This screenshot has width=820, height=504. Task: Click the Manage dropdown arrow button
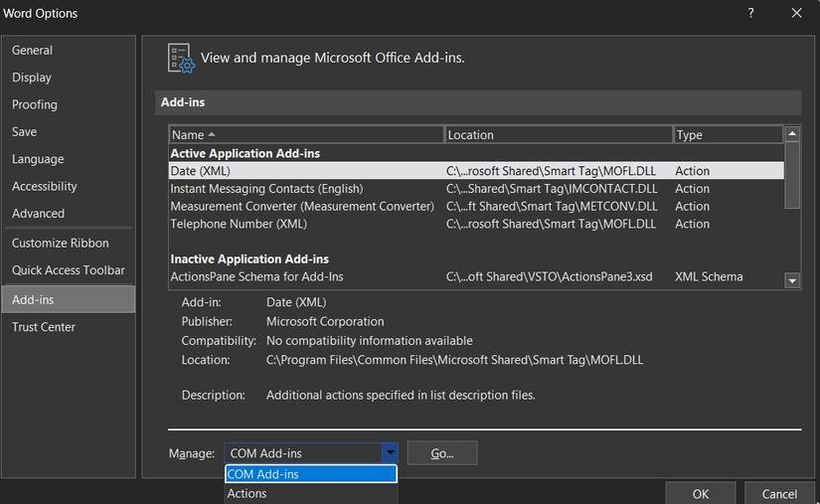coord(391,453)
